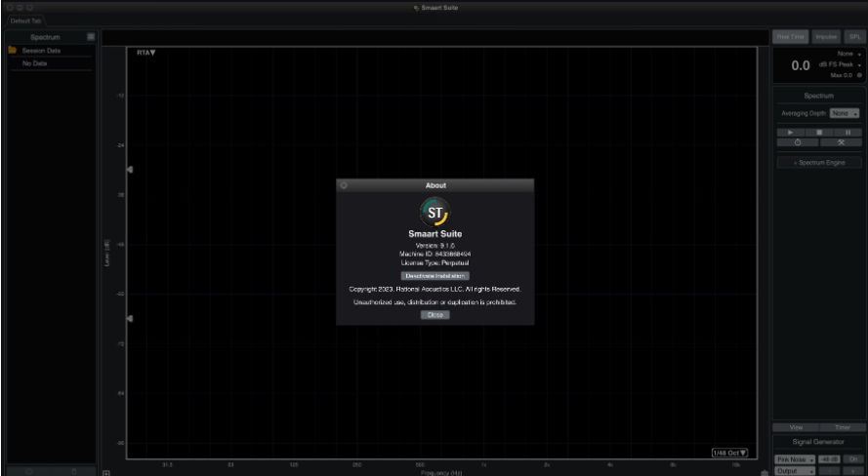Image resolution: width=868 pixels, height=476 pixels.
Task: Close the About dialog with Close button
Action: pos(434,315)
